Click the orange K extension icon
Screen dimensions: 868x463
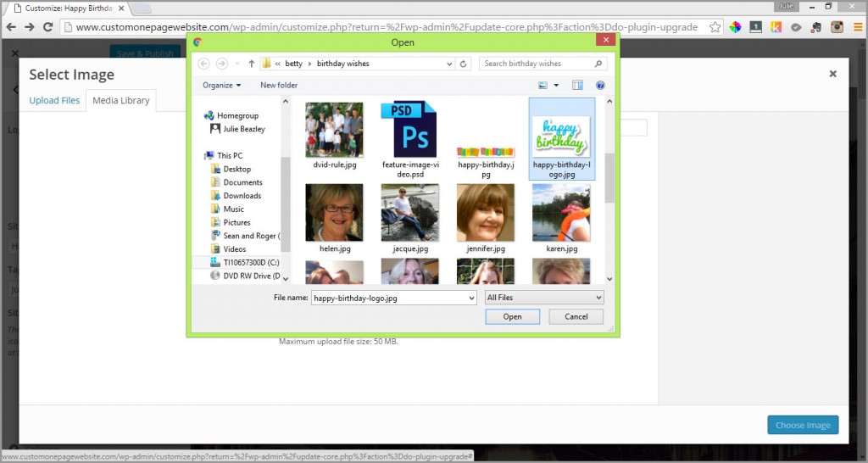776,27
